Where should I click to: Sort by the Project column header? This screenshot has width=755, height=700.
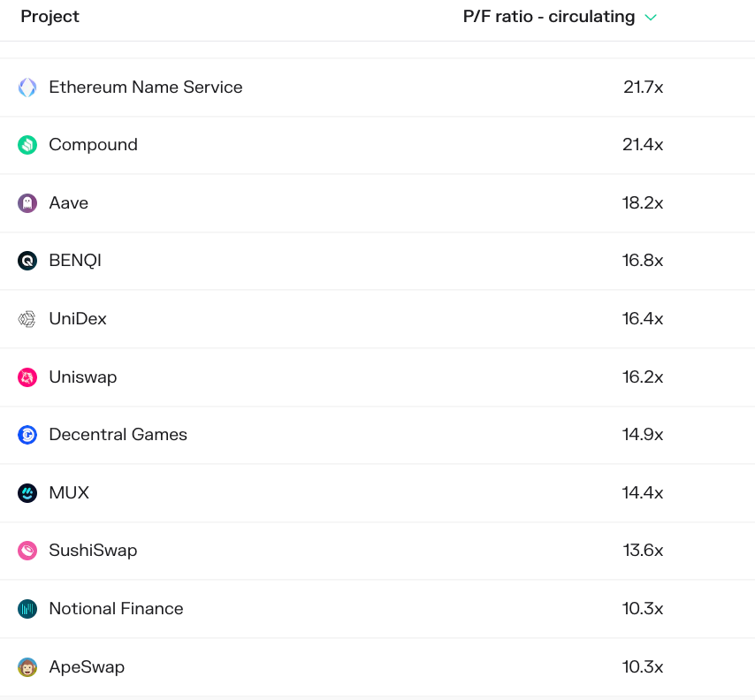[50, 17]
